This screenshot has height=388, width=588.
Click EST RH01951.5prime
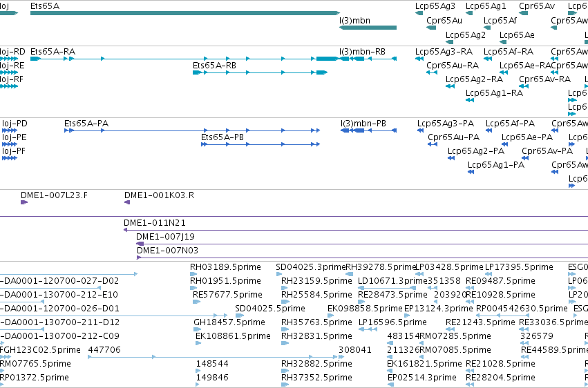click(193, 288)
